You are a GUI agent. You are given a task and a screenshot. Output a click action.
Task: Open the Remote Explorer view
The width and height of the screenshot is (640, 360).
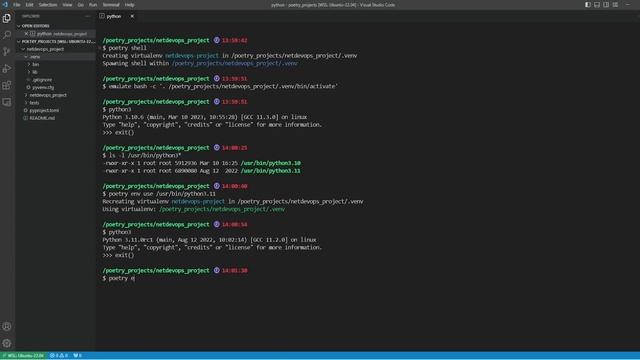(x=7, y=102)
